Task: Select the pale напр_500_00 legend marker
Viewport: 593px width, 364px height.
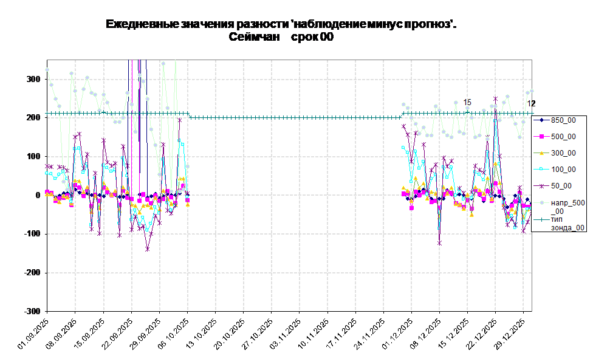Action: coord(541,202)
